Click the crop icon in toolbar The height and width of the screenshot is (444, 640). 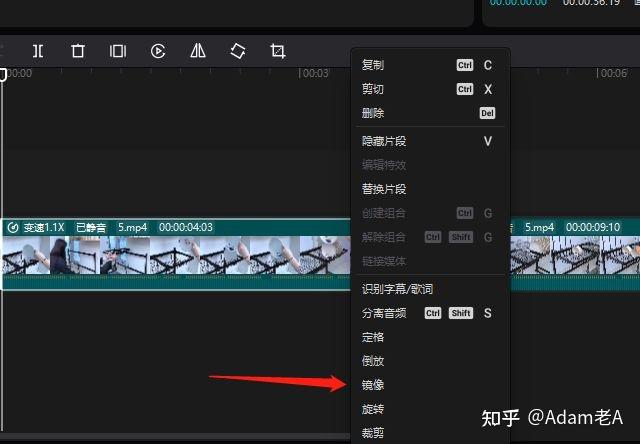coord(278,51)
